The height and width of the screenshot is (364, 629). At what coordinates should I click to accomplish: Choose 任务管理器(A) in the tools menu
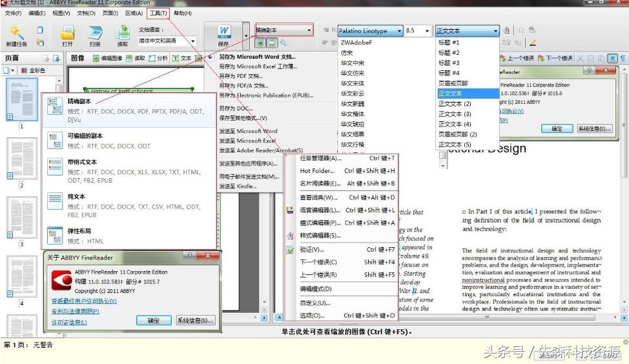coord(347,158)
